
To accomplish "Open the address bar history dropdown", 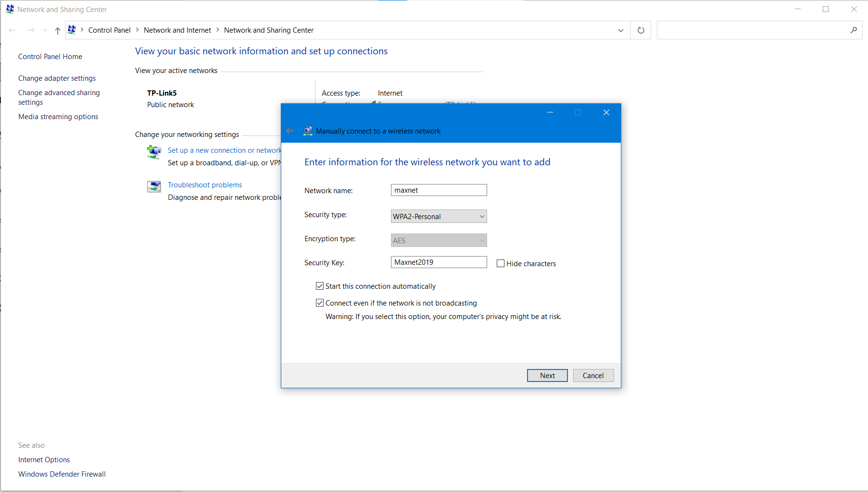I will pos(621,30).
